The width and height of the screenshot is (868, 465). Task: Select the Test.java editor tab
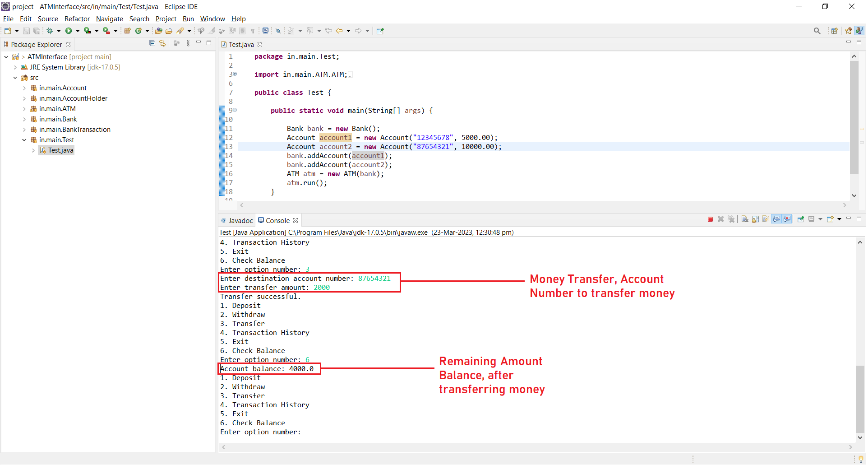pyautogui.click(x=241, y=44)
